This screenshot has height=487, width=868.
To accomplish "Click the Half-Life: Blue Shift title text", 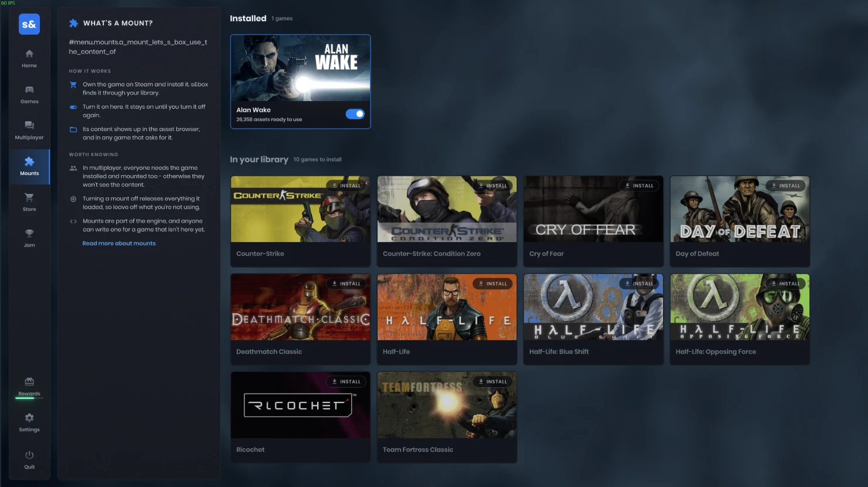I will tap(559, 352).
